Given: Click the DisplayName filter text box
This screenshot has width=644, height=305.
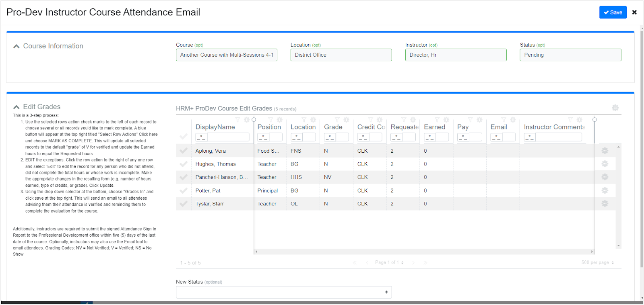Looking at the screenshot, I should pos(228,137).
